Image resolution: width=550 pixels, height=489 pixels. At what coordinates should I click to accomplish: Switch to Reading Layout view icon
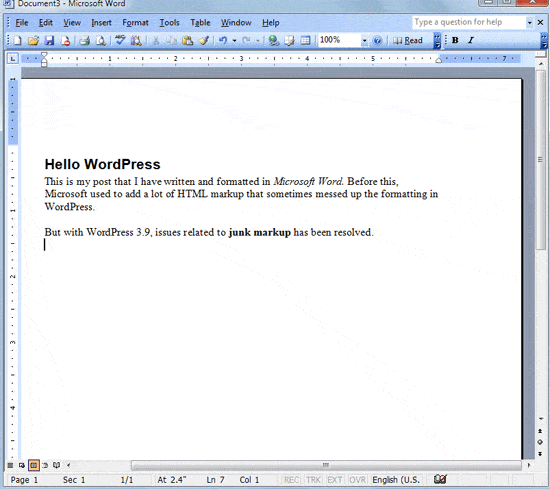[x=56, y=465]
